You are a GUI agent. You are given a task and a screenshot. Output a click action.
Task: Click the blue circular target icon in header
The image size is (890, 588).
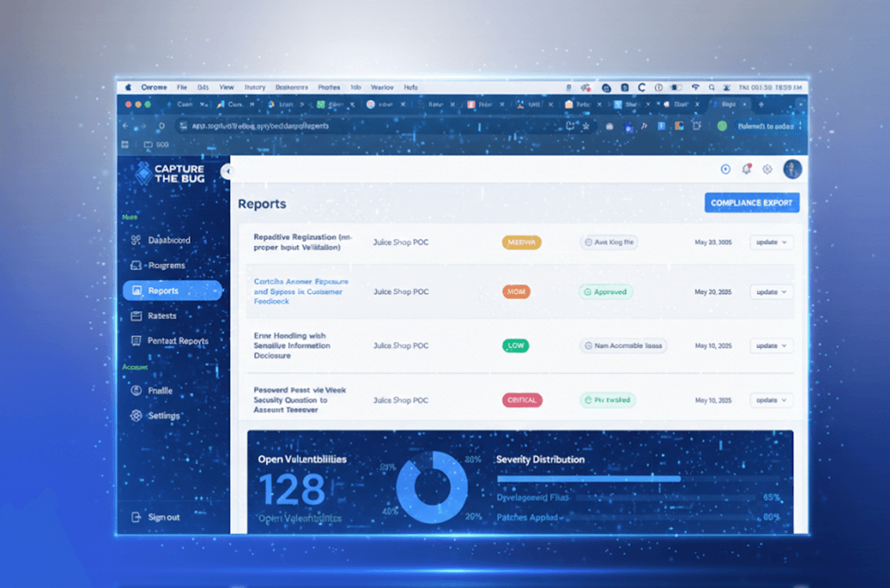(x=725, y=169)
